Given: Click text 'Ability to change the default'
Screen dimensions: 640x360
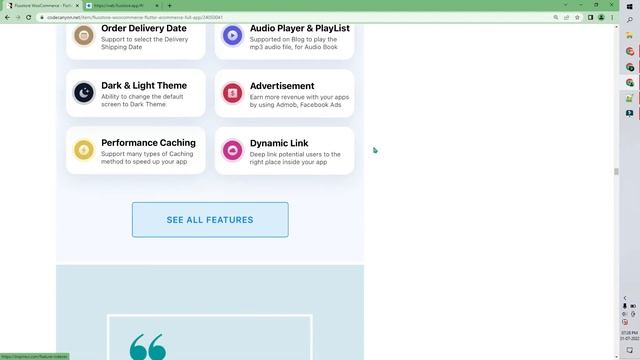Looking at the screenshot, I should (x=142, y=97).
